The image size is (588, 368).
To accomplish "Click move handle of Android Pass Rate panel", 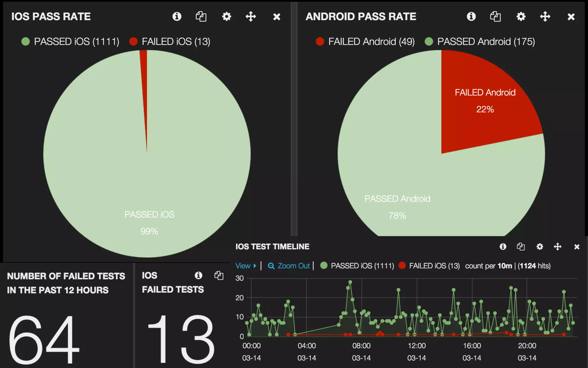I will click(545, 16).
